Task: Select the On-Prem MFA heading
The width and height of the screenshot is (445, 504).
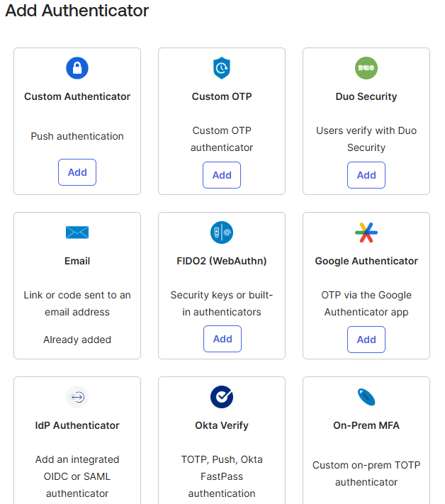Action: point(366,425)
